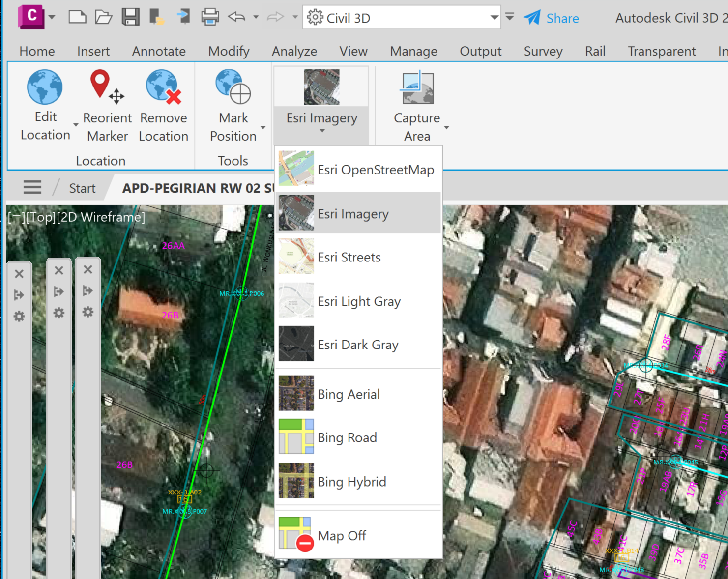Click the gear icon on leftmost palette
This screenshot has width=728, height=579.
click(x=19, y=316)
